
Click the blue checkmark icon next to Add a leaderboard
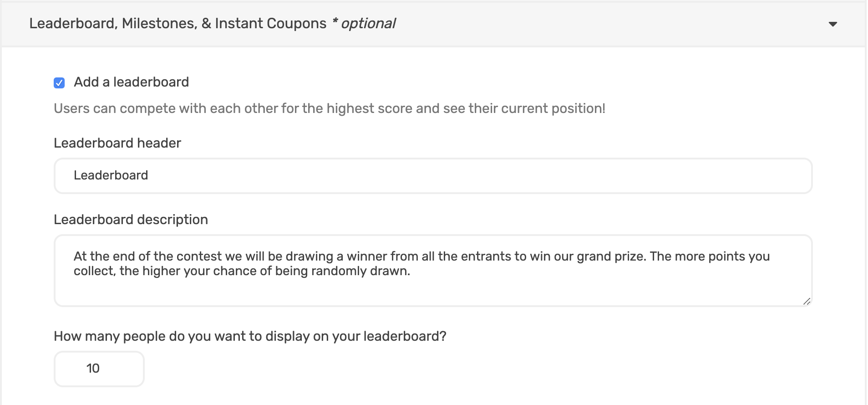coord(58,82)
